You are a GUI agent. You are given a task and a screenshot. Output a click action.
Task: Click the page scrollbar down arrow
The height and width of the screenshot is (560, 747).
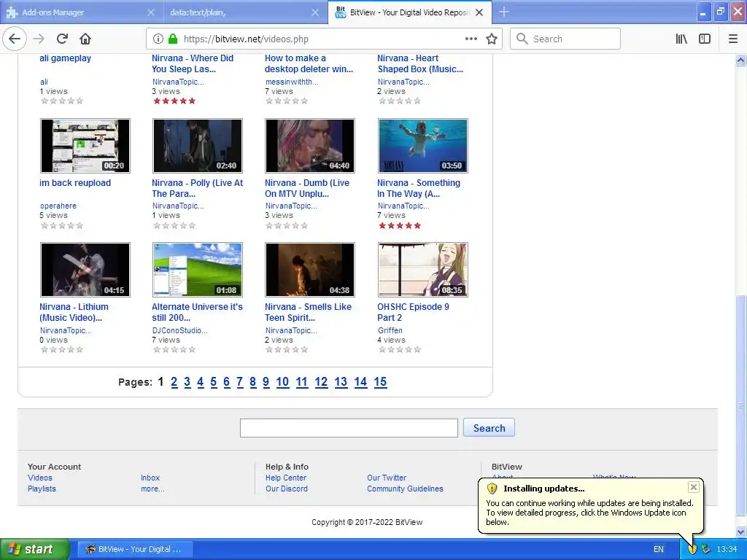[x=740, y=532]
